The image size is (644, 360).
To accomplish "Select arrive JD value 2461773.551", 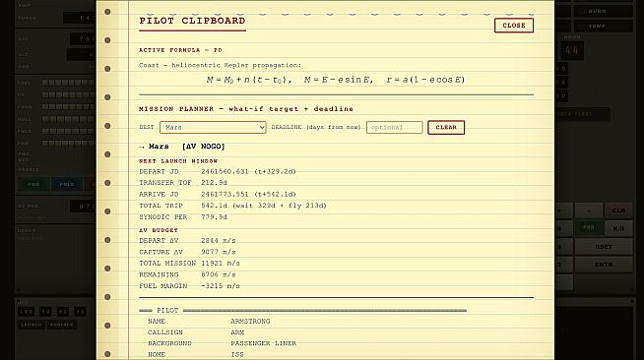I will click(x=225, y=194).
